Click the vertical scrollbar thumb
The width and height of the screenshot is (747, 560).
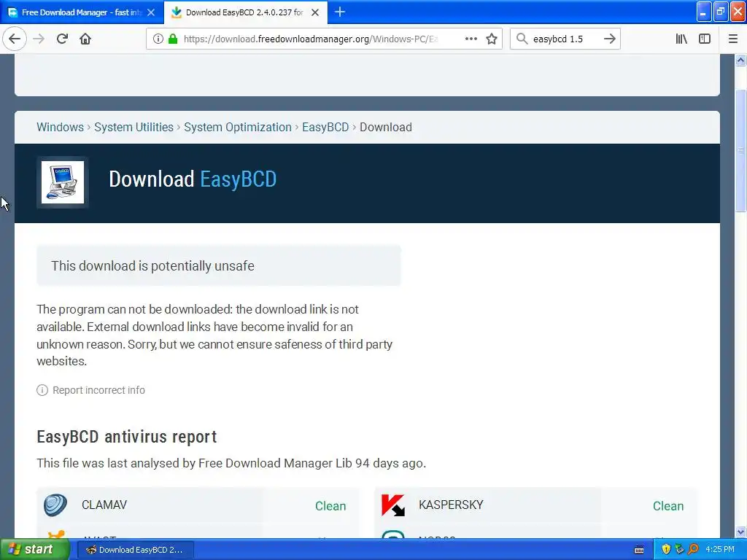[741, 150]
